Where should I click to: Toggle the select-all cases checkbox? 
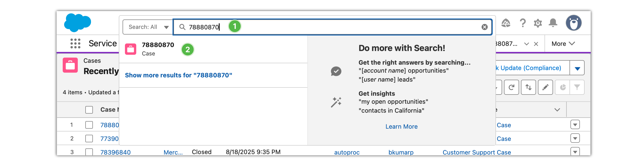[x=89, y=110]
